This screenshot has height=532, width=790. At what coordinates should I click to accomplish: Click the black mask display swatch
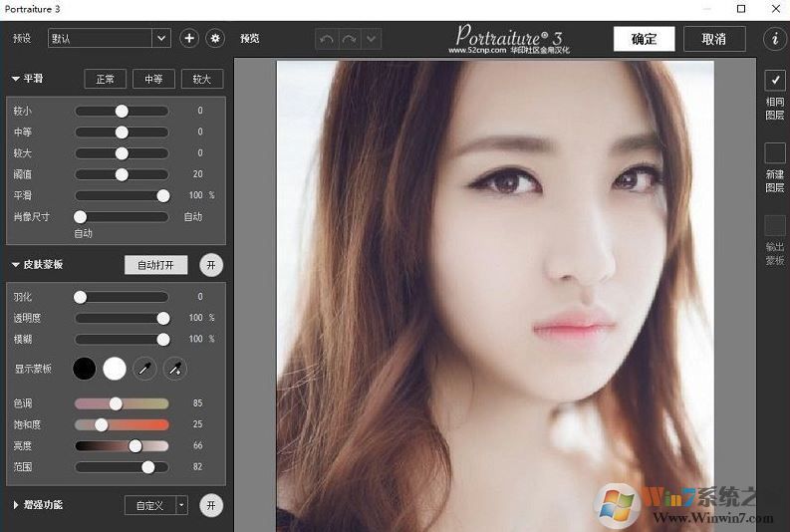coord(85,369)
